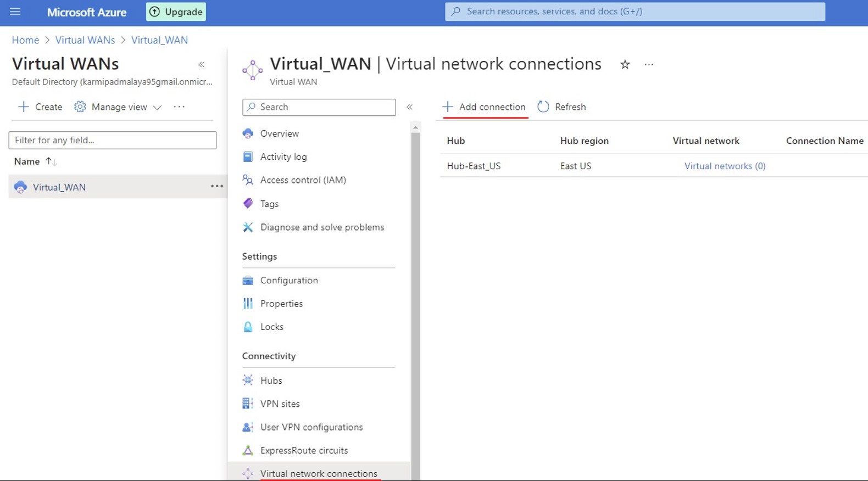
Task: Favorite Virtual_WAN with the star icon
Action: 625,65
